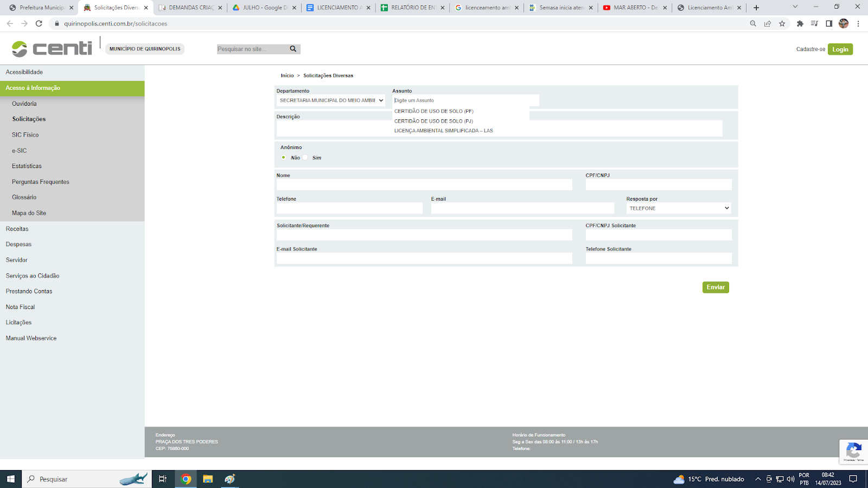Open the Paint app in the taskbar
Screen dimensions: 868x488
[230, 479]
